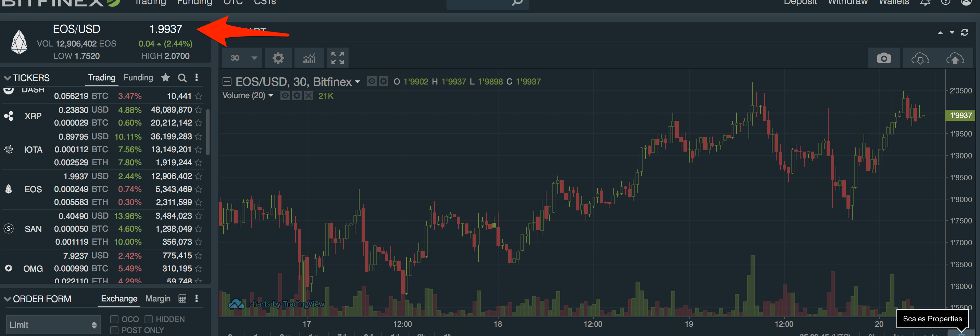The height and width of the screenshot is (336, 980).
Task: Favorite the OMG USD pair star
Action: (x=198, y=256)
